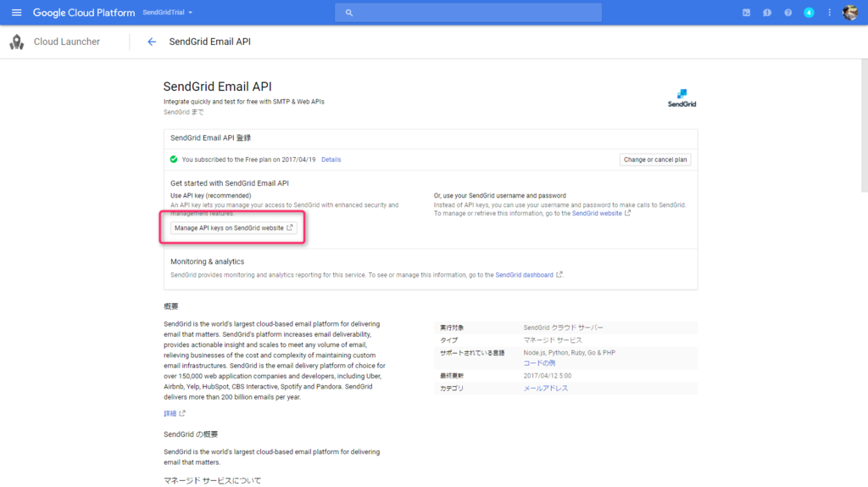Click the '2017/04/12 5:00' date value
Image resolution: width=868 pixels, height=487 pixels.
point(547,376)
